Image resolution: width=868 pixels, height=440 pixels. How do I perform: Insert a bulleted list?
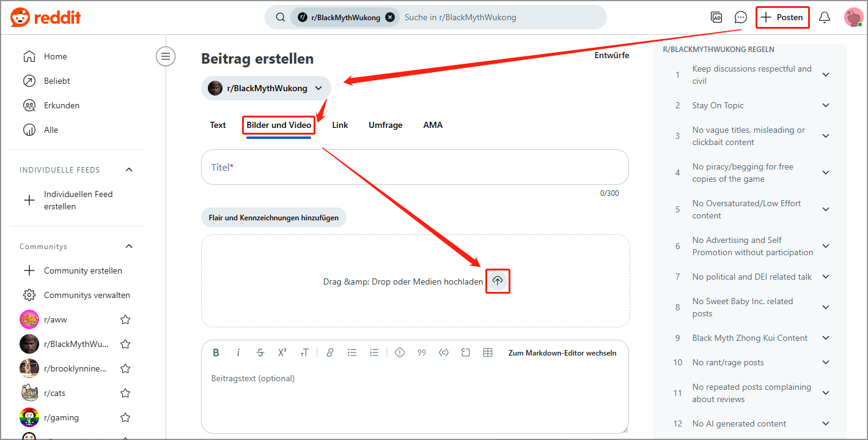point(352,352)
